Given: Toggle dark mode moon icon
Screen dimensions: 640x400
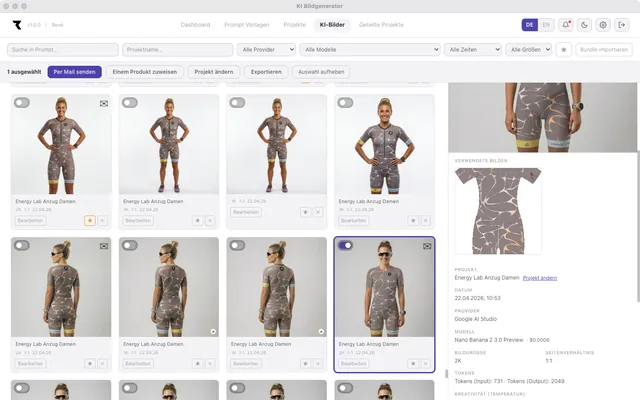Looking at the screenshot, I should click(x=584, y=25).
